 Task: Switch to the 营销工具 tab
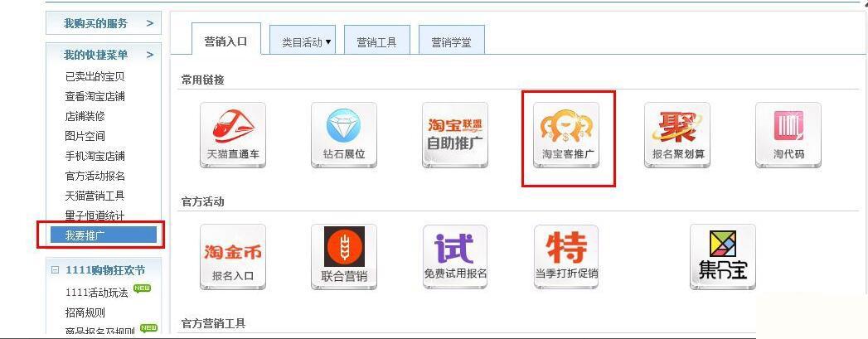[x=377, y=40]
